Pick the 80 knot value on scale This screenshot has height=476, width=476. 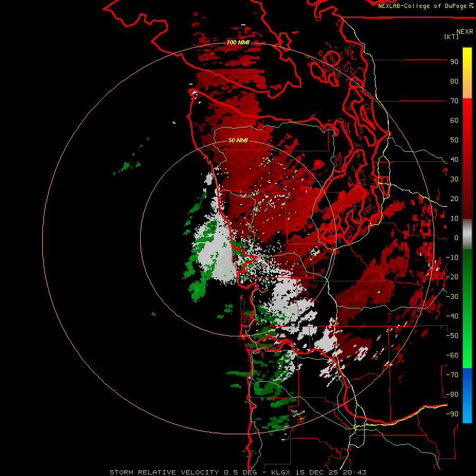pyautogui.click(x=454, y=81)
